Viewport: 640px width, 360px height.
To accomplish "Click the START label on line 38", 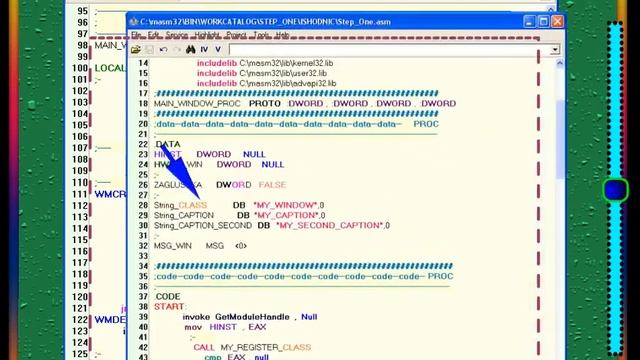I will 169,307.
